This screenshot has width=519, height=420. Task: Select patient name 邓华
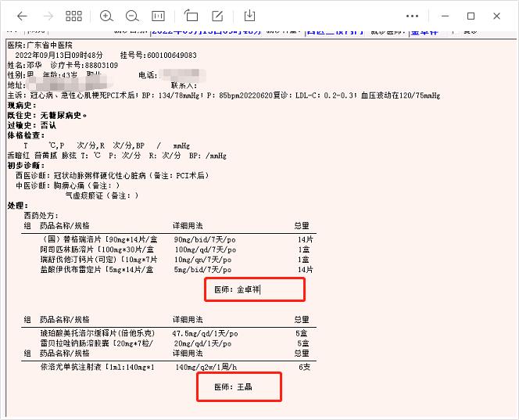point(34,65)
